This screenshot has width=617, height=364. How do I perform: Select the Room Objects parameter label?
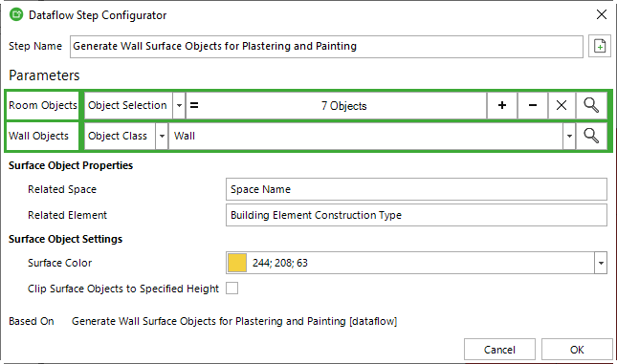(42, 105)
